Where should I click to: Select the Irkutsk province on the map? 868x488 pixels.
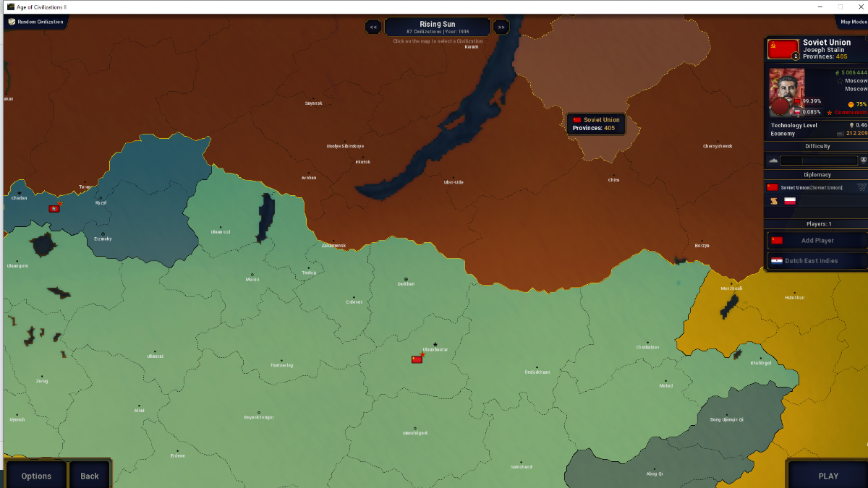click(x=362, y=162)
